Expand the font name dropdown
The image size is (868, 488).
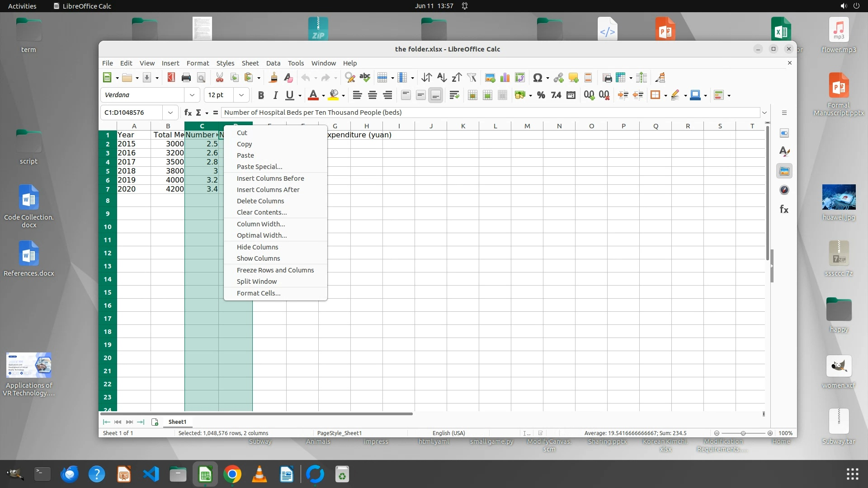coord(192,95)
